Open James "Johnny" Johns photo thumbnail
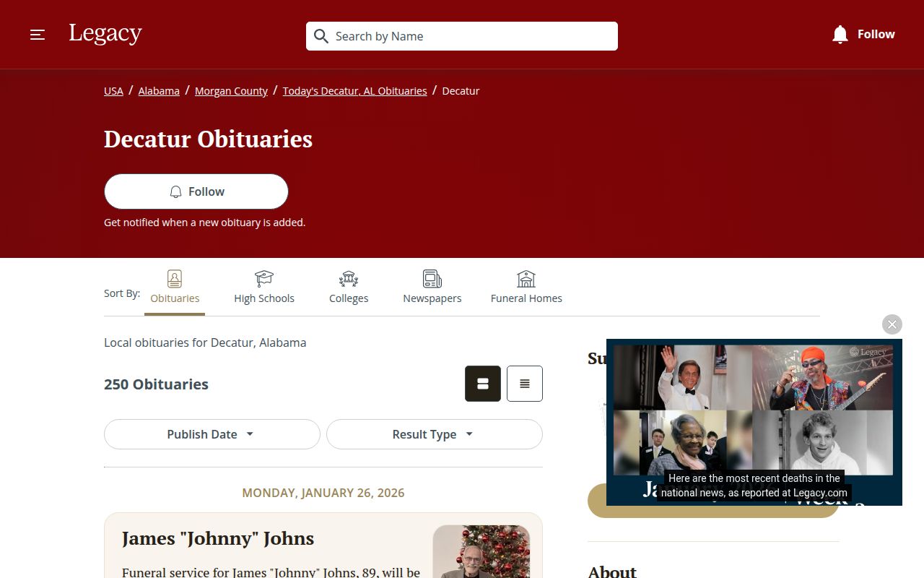 pos(481,551)
